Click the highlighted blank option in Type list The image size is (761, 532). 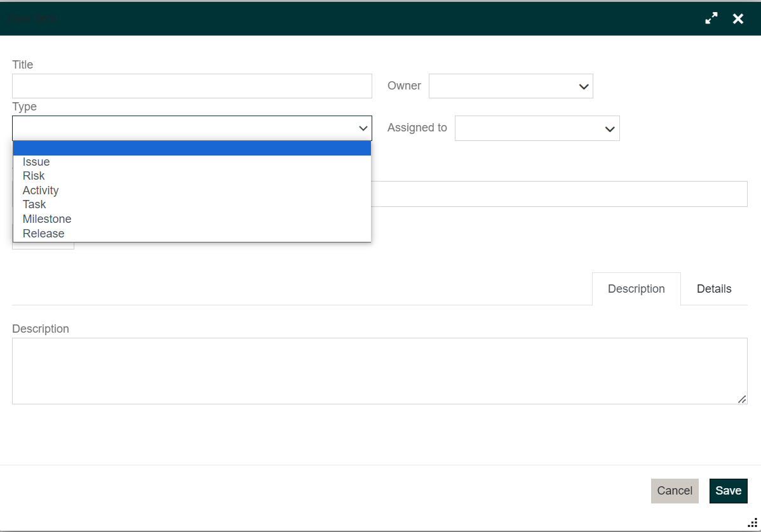pos(191,147)
